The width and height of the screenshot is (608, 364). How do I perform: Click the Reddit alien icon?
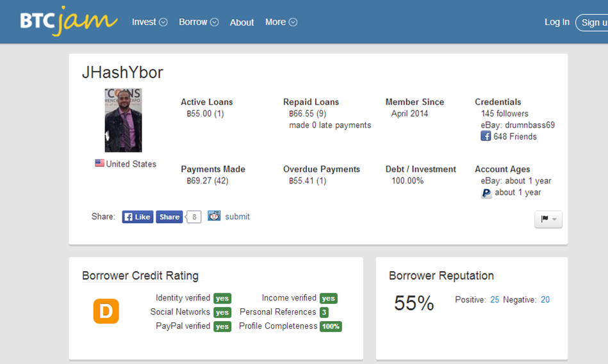(214, 216)
